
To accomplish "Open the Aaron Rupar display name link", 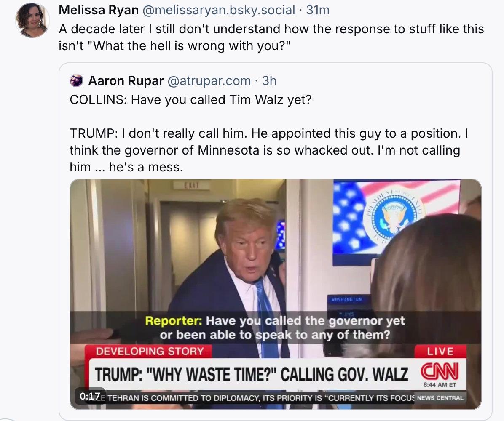I will pyautogui.click(x=126, y=80).
